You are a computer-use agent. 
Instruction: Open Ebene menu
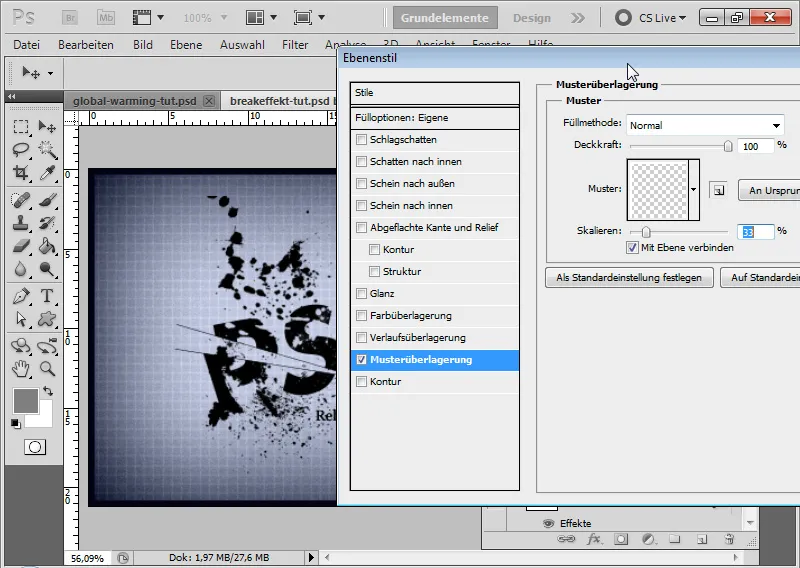click(186, 45)
